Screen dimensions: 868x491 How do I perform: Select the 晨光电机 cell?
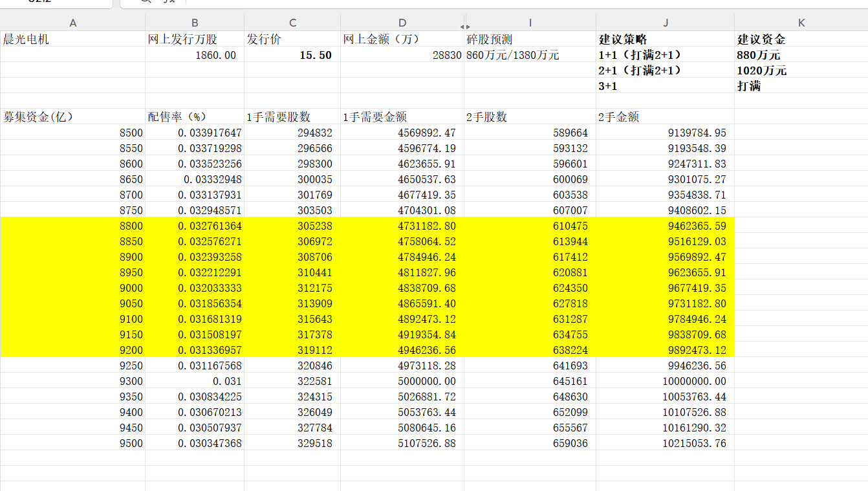click(x=72, y=39)
